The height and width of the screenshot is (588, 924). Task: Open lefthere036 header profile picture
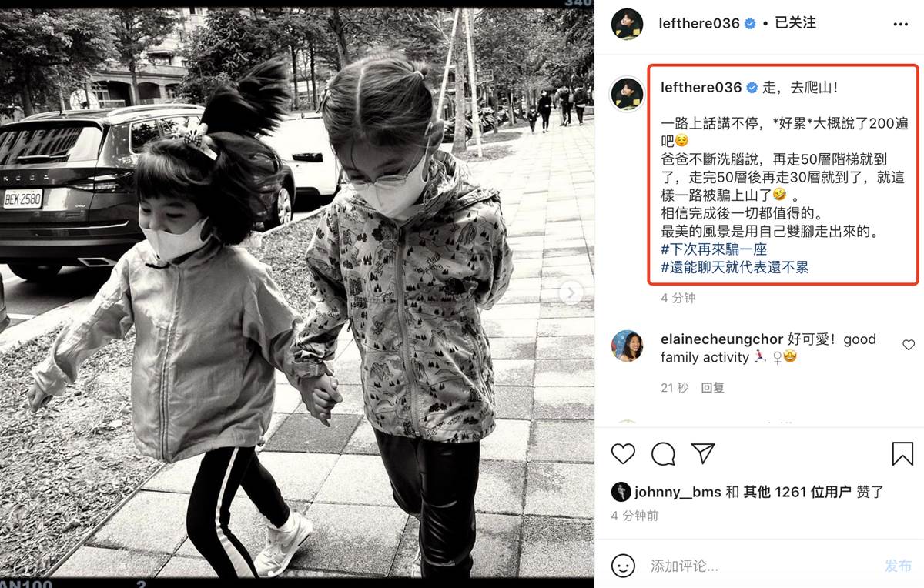628,24
